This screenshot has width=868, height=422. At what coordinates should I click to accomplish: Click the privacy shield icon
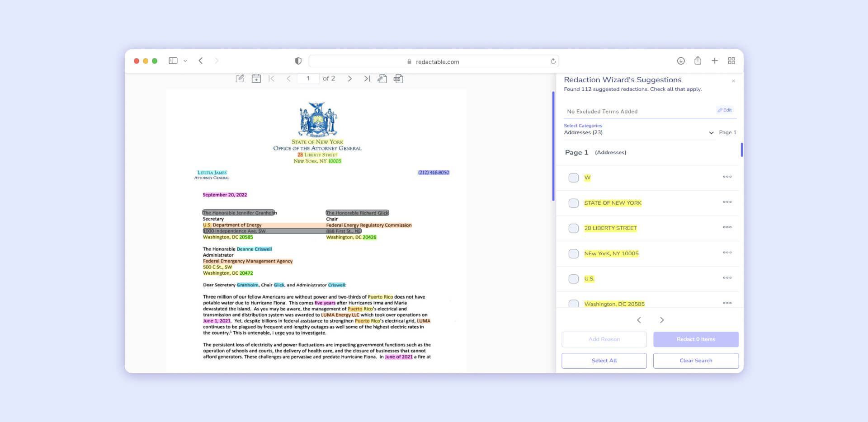pos(298,61)
